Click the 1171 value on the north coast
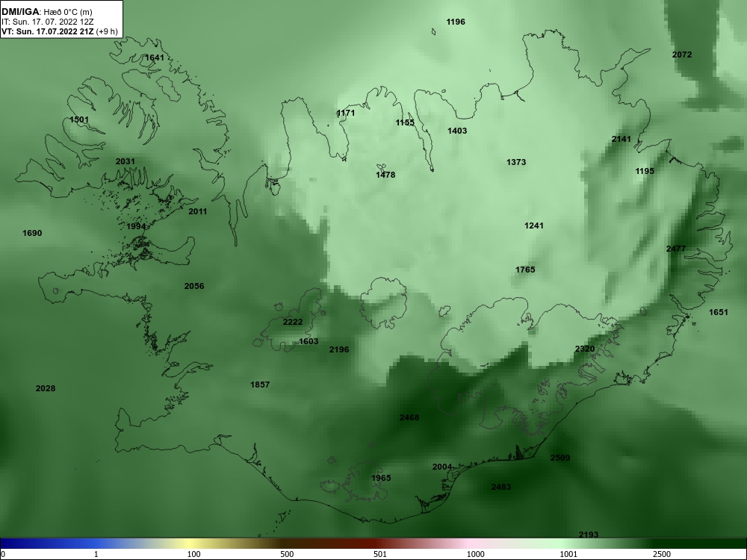Image resolution: width=747 pixels, height=560 pixels. [x=346, y=113]
